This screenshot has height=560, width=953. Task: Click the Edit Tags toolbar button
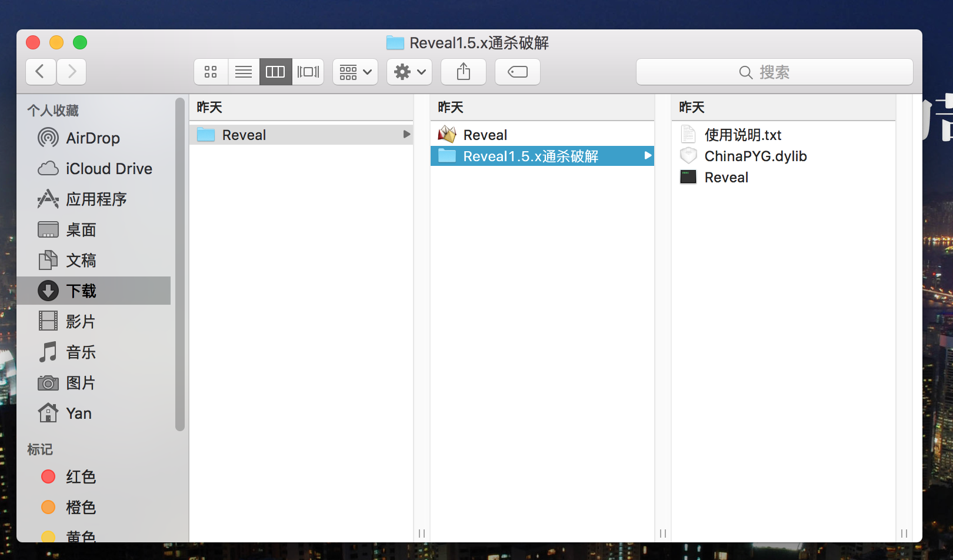518,72
